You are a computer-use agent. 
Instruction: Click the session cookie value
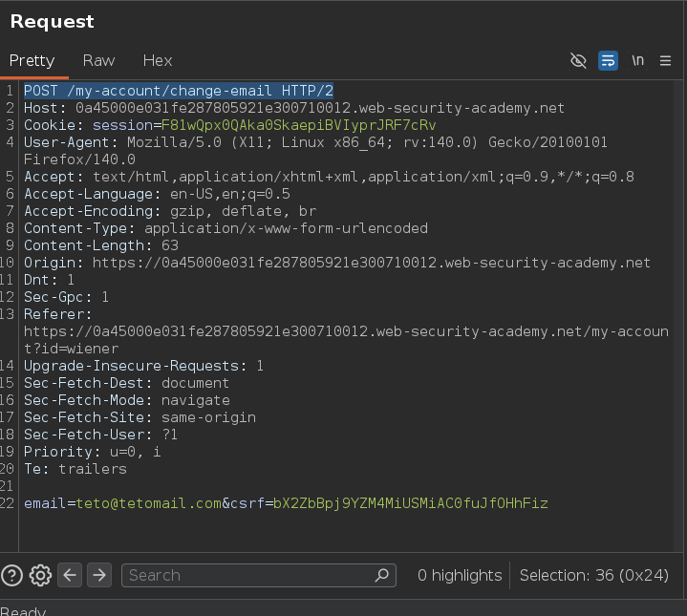click(298, 125)
